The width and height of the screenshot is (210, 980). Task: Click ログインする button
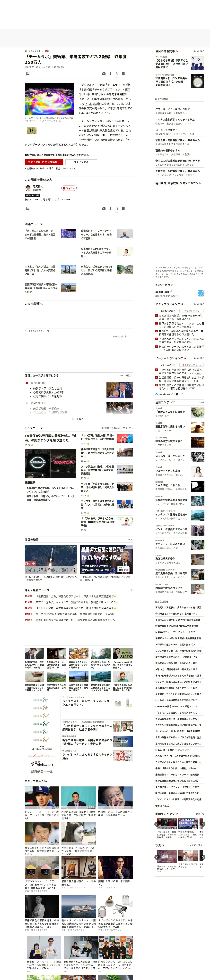[x=81, y=162]
